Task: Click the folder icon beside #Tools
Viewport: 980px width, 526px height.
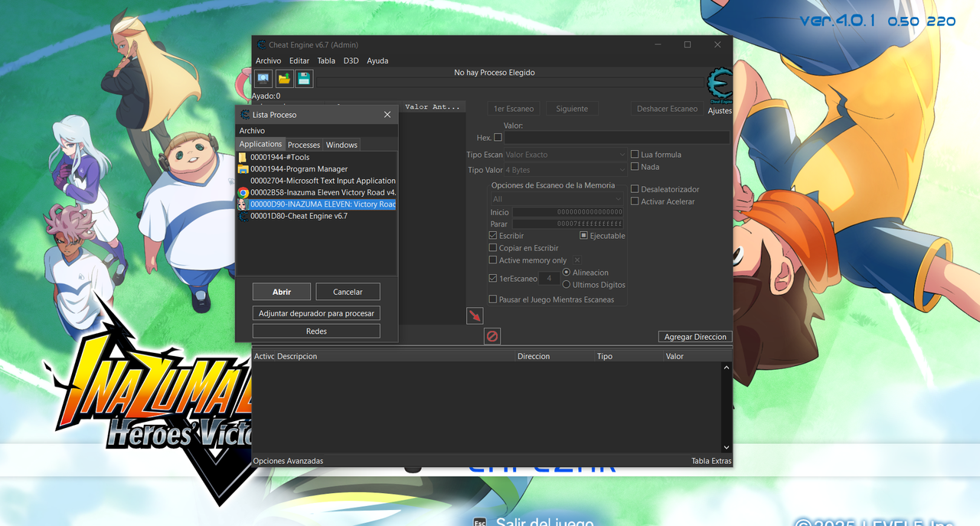Action: coord(243,158)
